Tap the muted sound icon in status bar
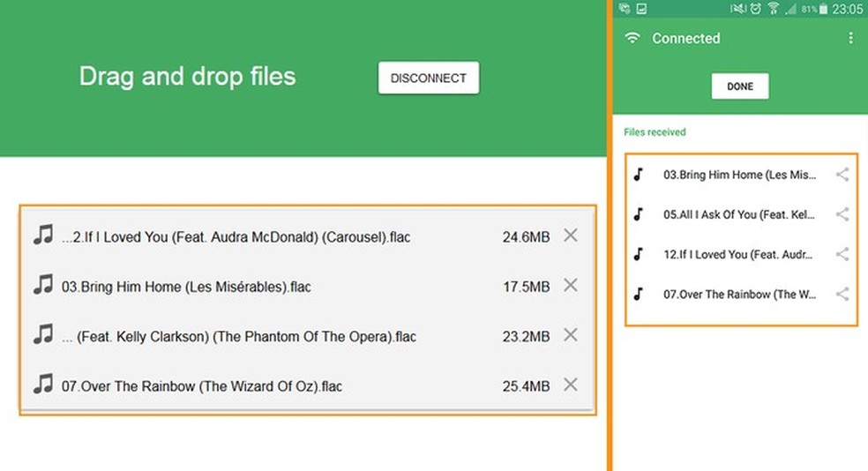This screenshot has width=868, height=471. (x=738, y=8)
